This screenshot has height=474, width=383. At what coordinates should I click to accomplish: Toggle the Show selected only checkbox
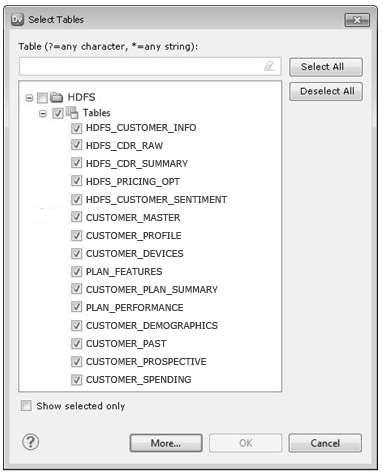26,406
